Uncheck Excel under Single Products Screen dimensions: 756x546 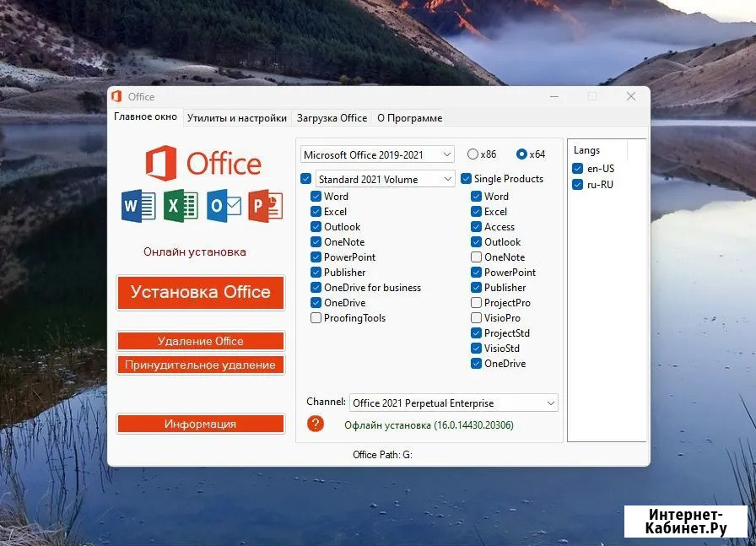pyautogui.click(x=476, y=212)
